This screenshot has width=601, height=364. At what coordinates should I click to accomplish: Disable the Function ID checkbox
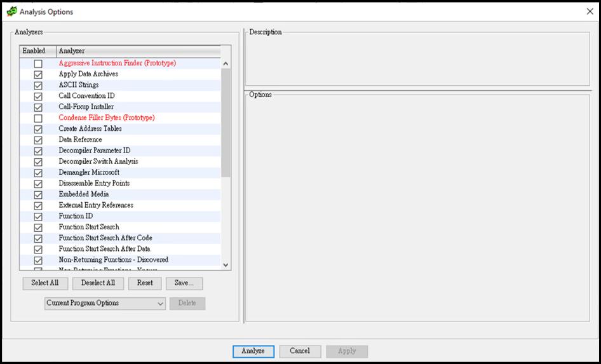(x=38, y=217)
